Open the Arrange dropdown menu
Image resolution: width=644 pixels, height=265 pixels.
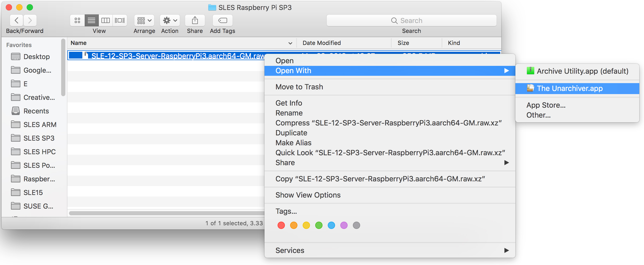(144, 20)
